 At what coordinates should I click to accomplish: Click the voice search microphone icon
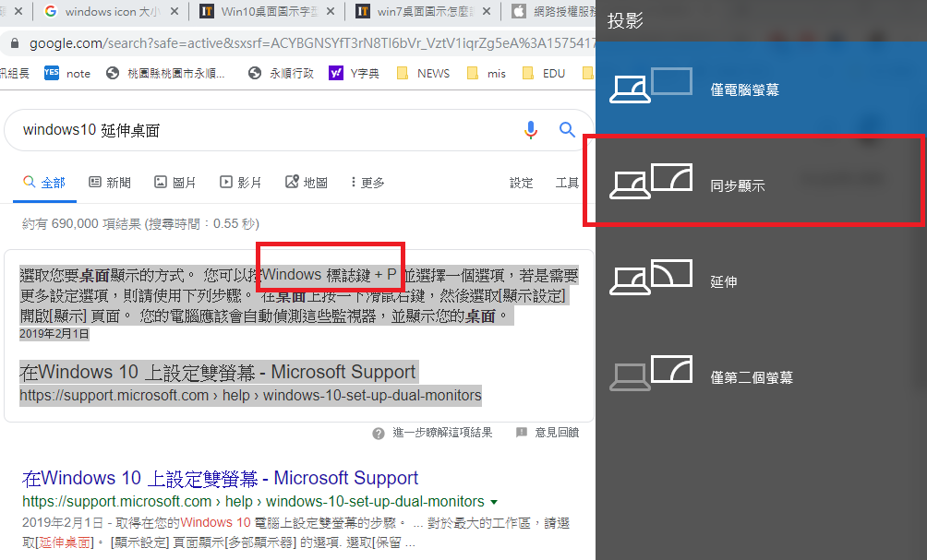[531, 129]
